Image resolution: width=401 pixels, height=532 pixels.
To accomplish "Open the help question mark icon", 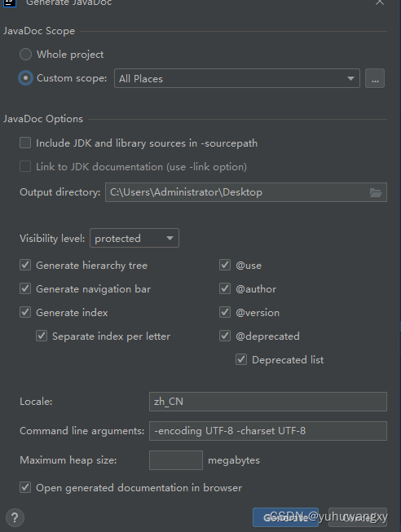I will [x=14, y=518].
